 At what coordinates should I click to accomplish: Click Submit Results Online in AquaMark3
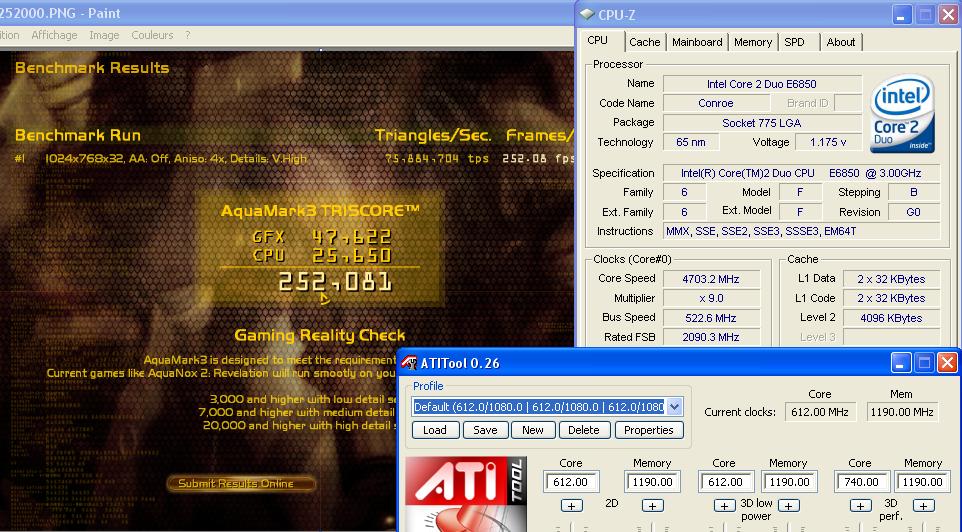coord(240,484)
